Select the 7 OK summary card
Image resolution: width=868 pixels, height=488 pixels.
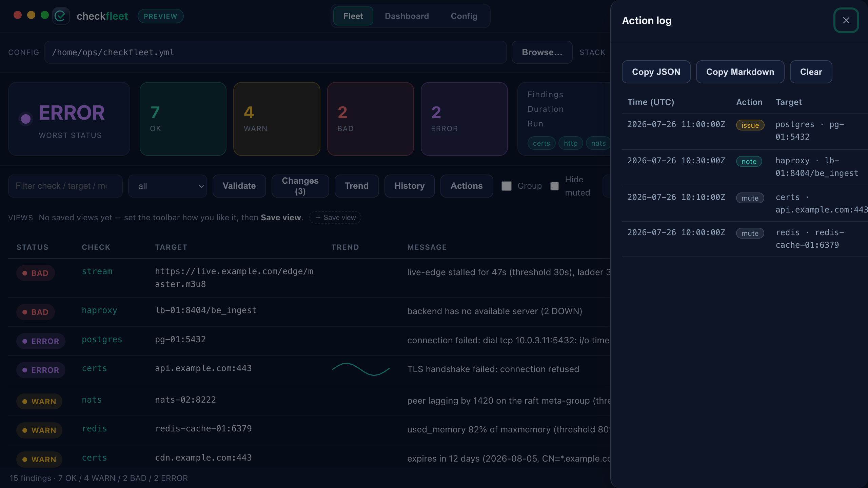pos(183,119)
